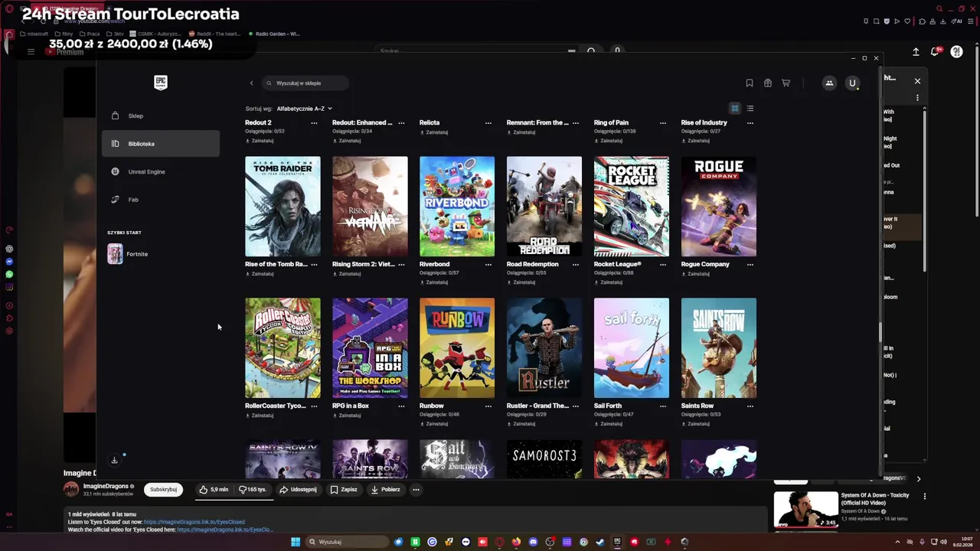Launch Fortnite from quick start list
Viewport: 980px width, 551px height.
(x=160, y=254)
